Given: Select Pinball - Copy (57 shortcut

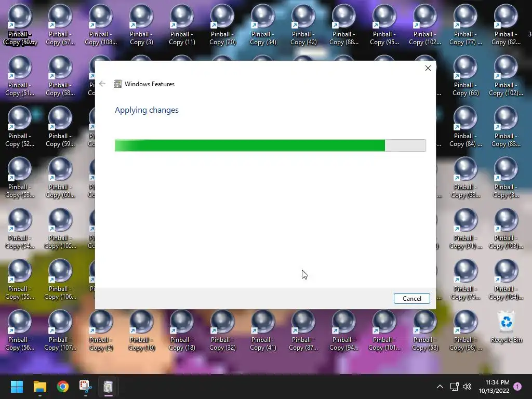Looking at the screenshot, I should pos(60,25).
